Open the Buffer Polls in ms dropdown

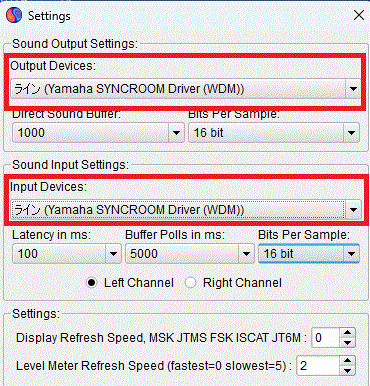click(x=190, y=254)
